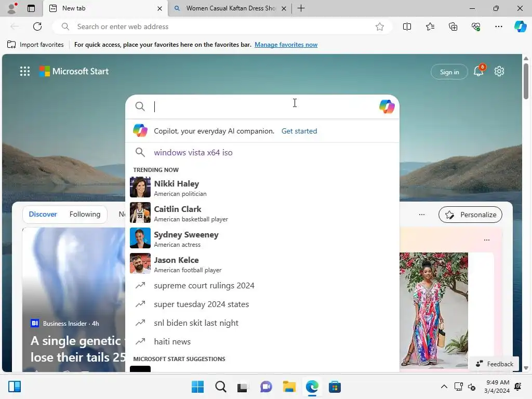Screen dimensions: 532x399
Task: Click the page vertical scrollbar thumb
Action: (x=526, y=81)
